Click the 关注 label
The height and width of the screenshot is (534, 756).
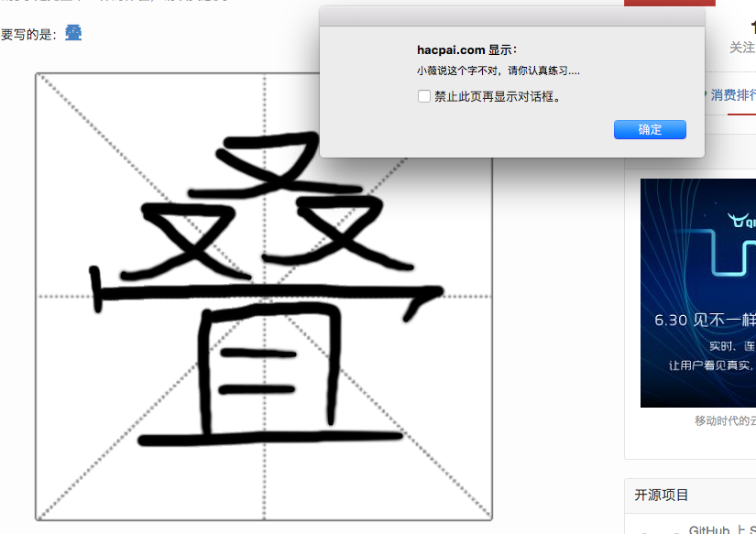742,48
